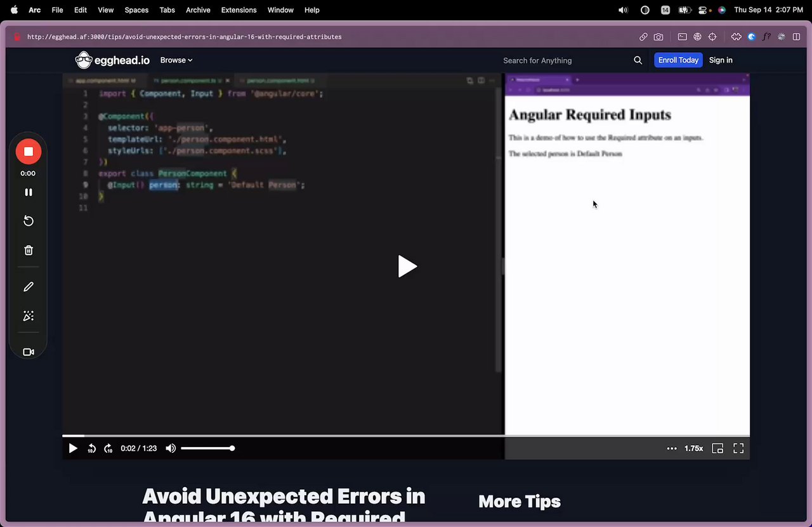The width and height of the screenshot is (812, 527).
Task: Open the View menu
Action: tap(106, 10)
